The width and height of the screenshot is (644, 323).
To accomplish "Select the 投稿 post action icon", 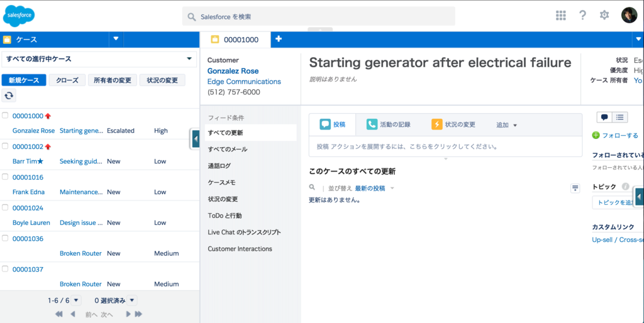I will click(325, 125).
